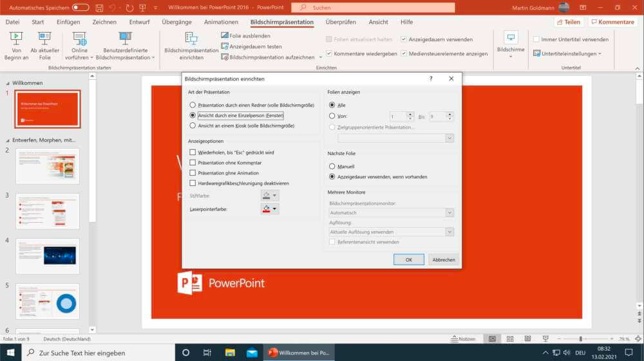Click Folie ausblenden

pyautogui.click(x=245, y=35)
